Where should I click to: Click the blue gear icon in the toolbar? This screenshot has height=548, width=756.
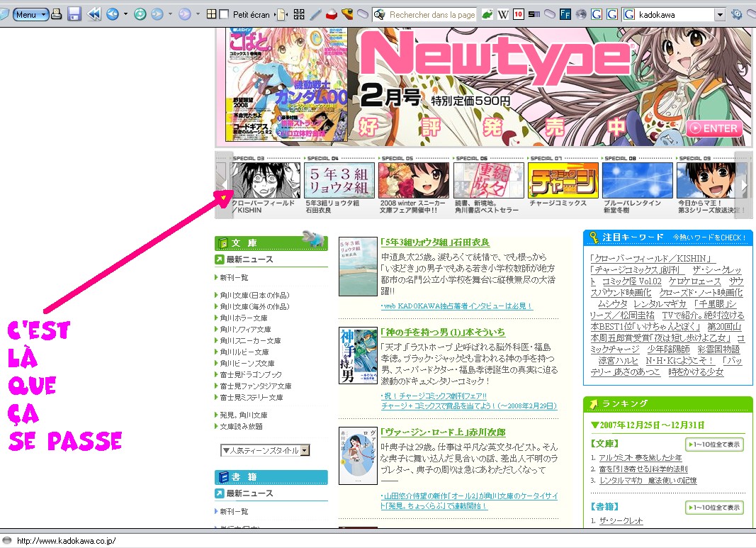(736, 14)
